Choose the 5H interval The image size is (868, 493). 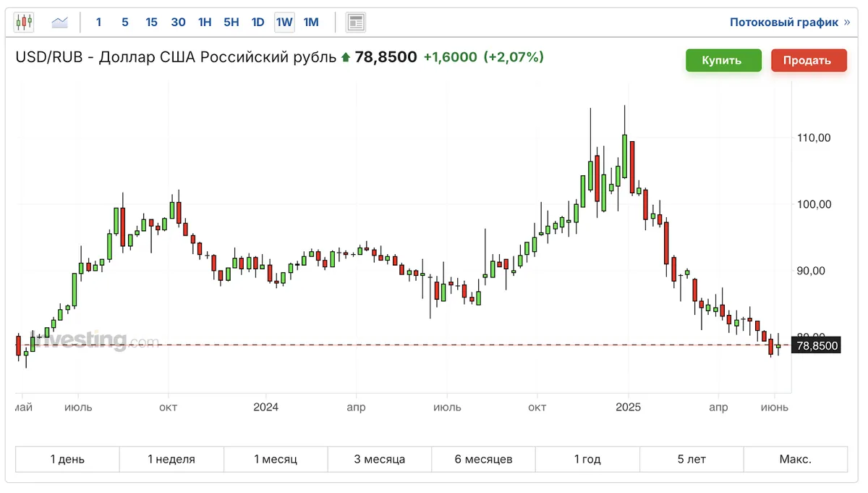[x=231, y=22]
